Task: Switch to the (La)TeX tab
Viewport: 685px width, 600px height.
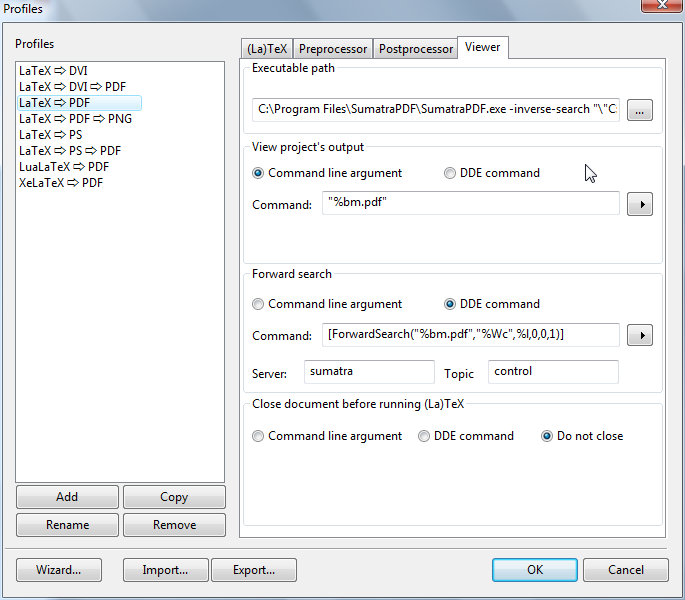Action: point(267,49)
